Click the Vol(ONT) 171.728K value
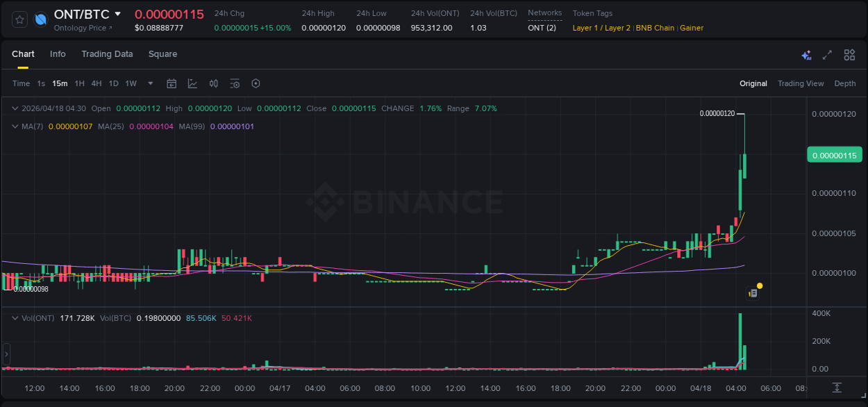Viewport: 868px width, 407px height. point(78,318)
